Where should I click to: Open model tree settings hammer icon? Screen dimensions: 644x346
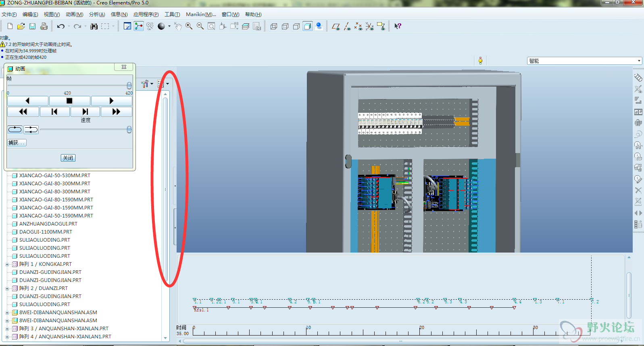[x=145, y=84]
